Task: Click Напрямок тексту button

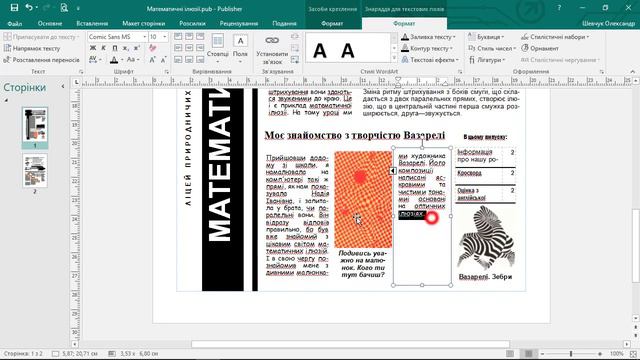Action: pyautogui.click(x=32, y=48)
